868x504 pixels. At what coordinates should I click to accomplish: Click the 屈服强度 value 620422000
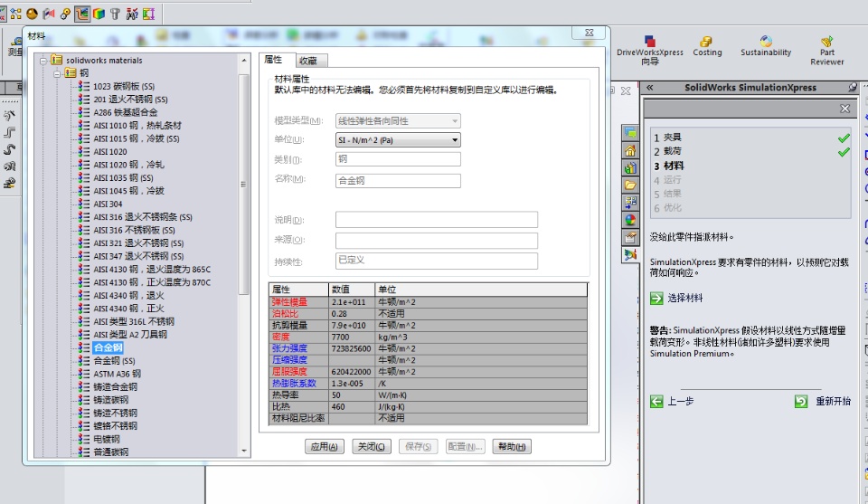click(351, 372)
